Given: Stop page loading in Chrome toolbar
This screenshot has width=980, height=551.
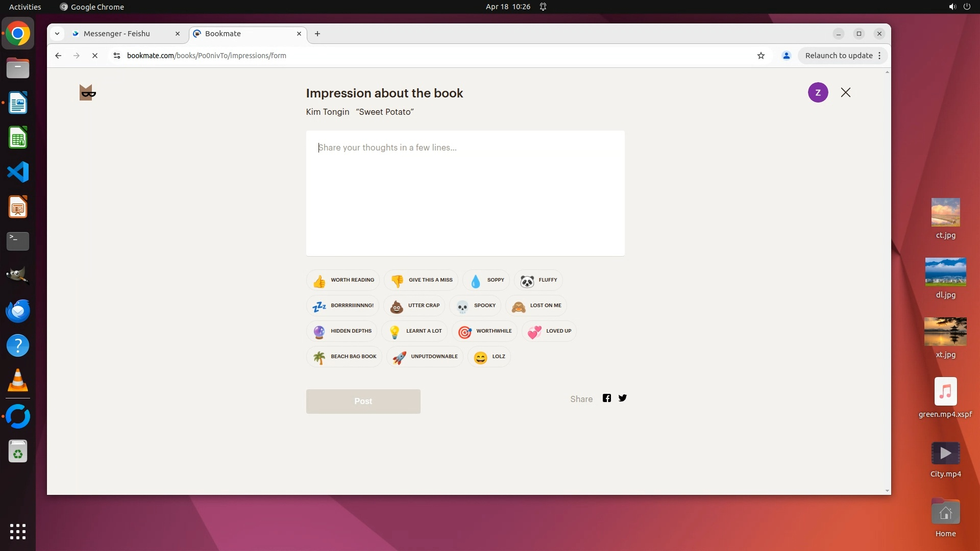Looking at the screenshot, I should pyautogui.click(x=95, y=56).
